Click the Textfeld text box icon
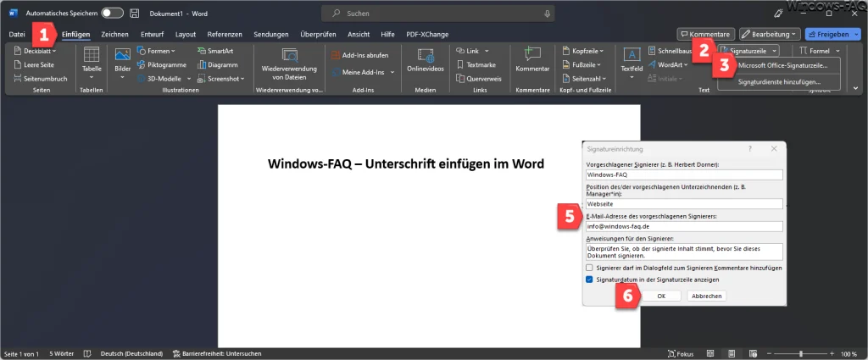The width and height of the screenshot is (868, 360). (x=632, y=54)
